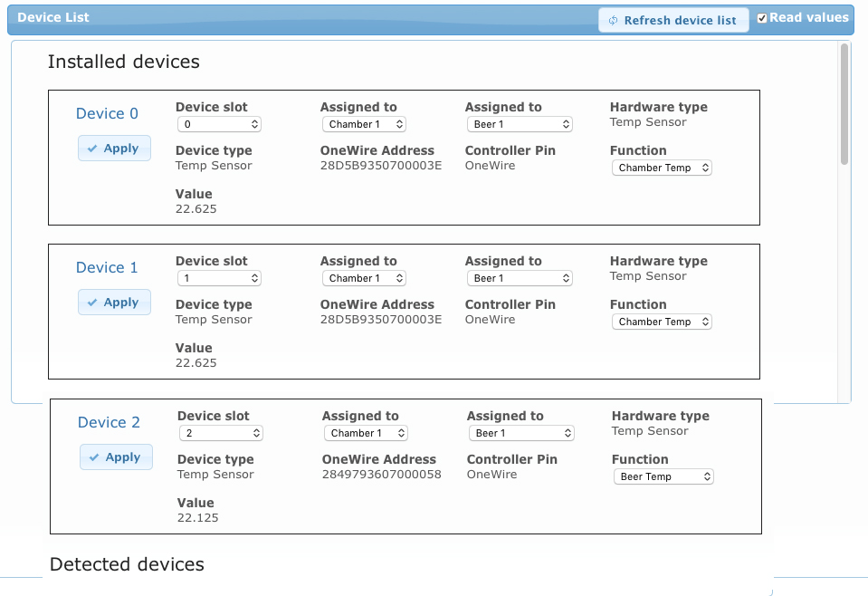Image resolution: width=868 pixels, height=596 pixels.
Task: Click the Refresh device list button
Action: (x=673, y=21)
